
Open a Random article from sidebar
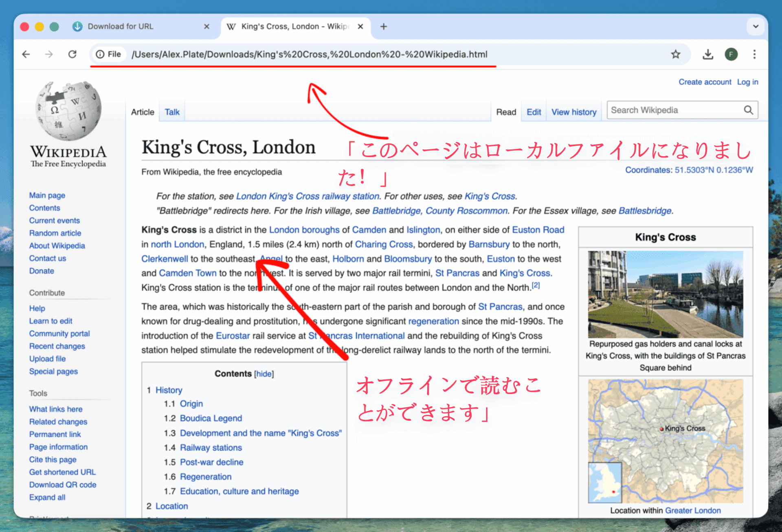[x=55, y=233]
